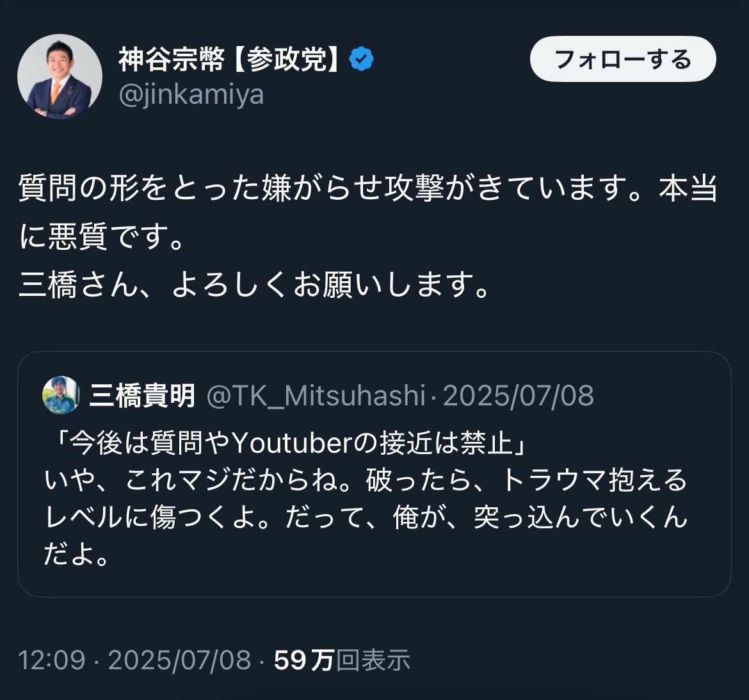This screenshot has width=749, height=700.
Task: Open the 三橋貴明 name in quoted post
Action: (x=142, y=396)
